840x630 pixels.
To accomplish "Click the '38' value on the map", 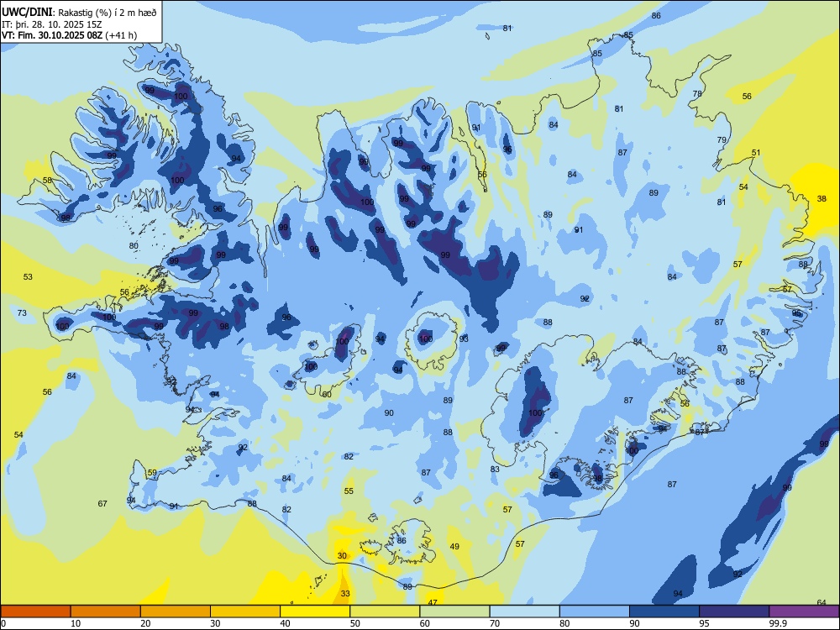I will (x=822, y=199).
